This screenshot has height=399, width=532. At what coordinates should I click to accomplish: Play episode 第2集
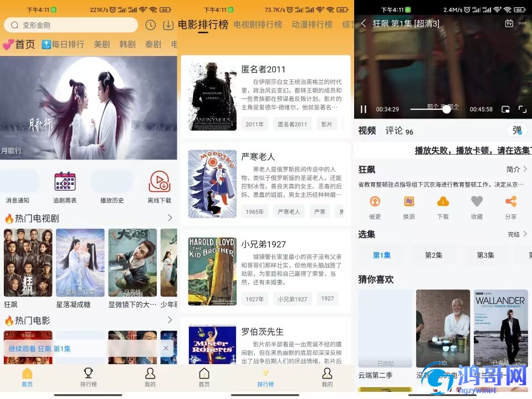(433, 255)
